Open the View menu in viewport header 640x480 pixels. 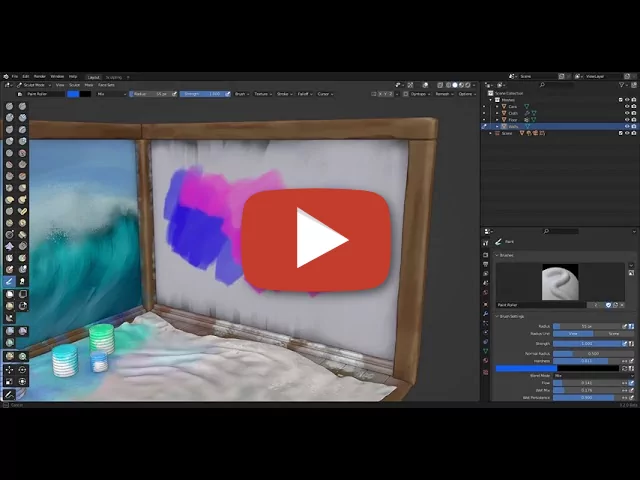60,85
